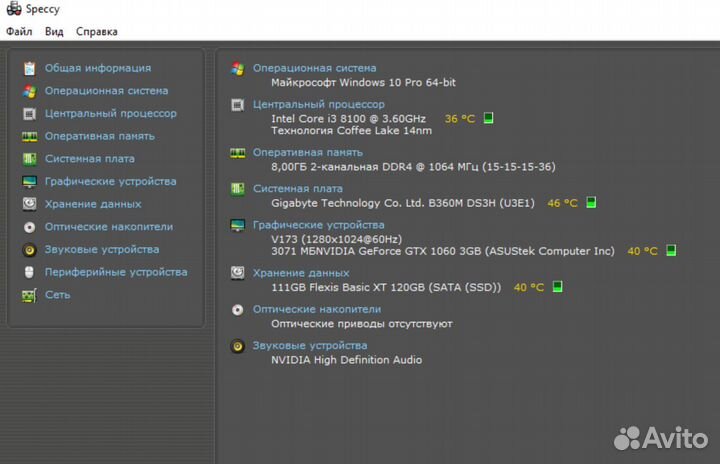This screenshot has height=464, width=720.
Task: Click the Системная плата icon in sidebar
Action: (x=29, y=159)
